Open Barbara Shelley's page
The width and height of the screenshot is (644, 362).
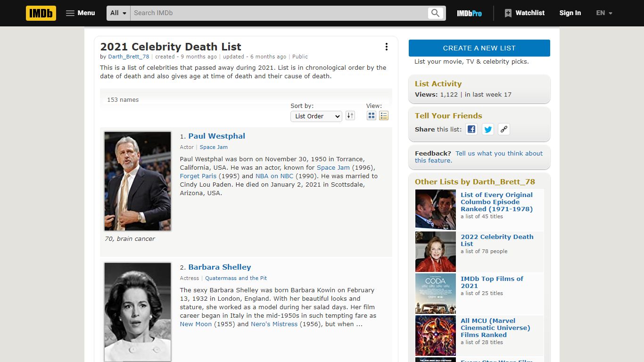[220, 267]
